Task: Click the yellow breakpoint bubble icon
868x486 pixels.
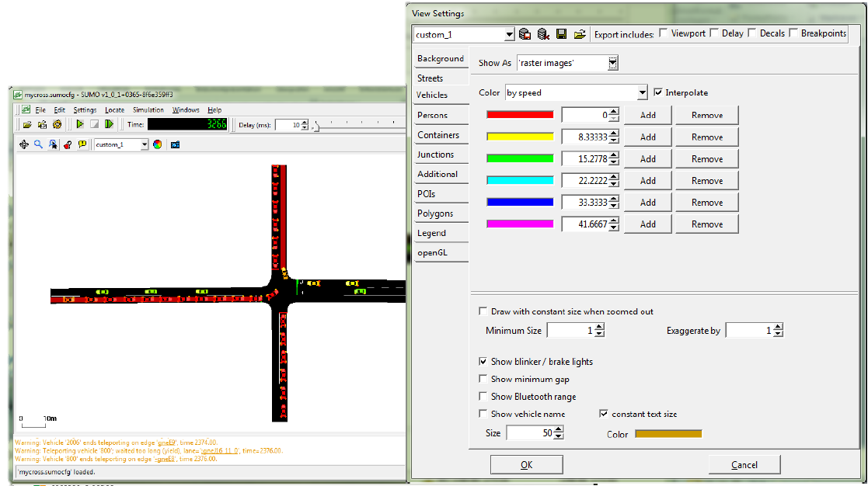Action: coord(82,144)
